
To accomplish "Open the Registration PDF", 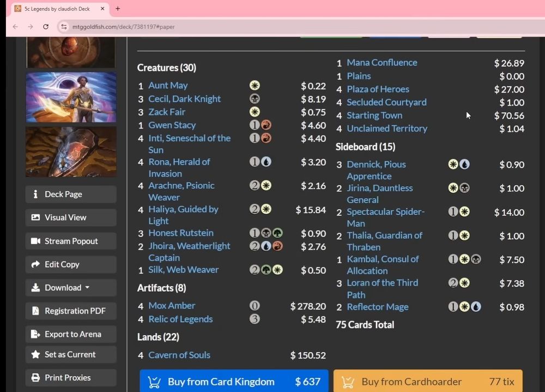I will (x=71, y=311).
